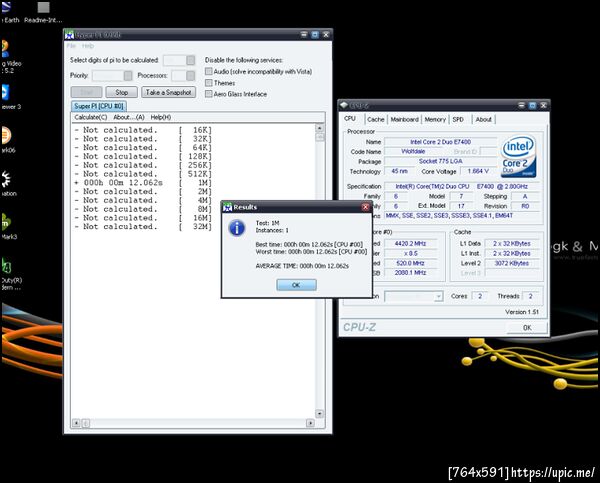Click OK button in CPU-Z window

tap(527, 328)
